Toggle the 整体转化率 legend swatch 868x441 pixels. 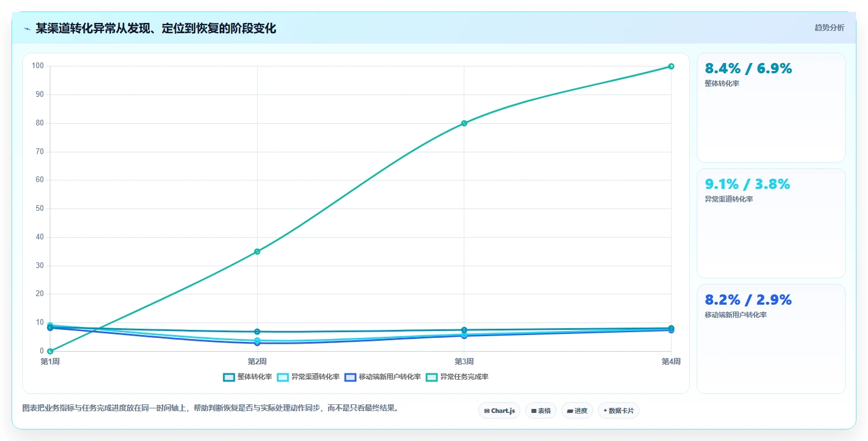click(229, 377)
